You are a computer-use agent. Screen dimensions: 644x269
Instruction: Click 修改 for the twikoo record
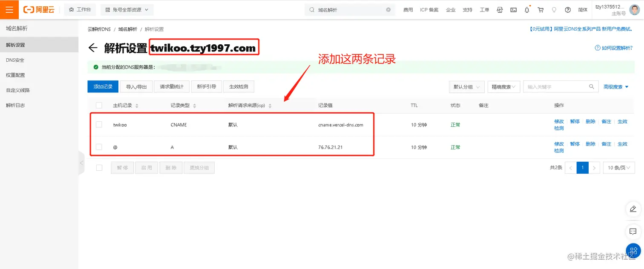(559, 121)
